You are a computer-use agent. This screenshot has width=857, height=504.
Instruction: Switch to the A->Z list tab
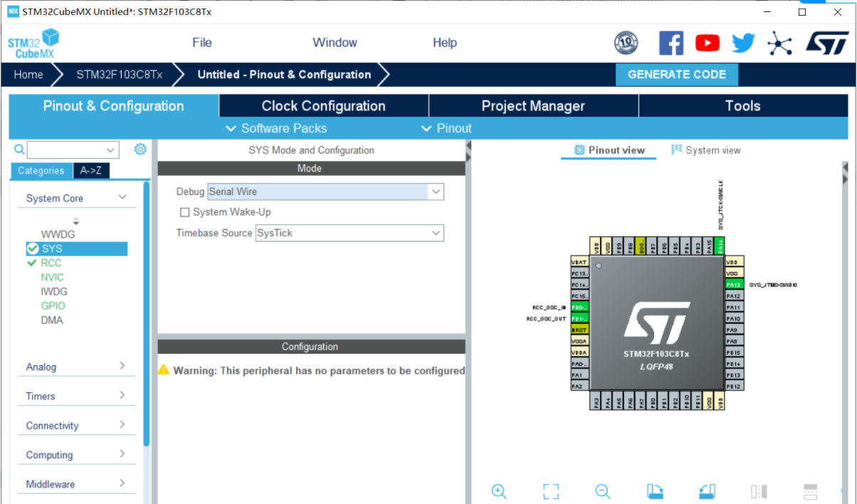pos(91,171)
